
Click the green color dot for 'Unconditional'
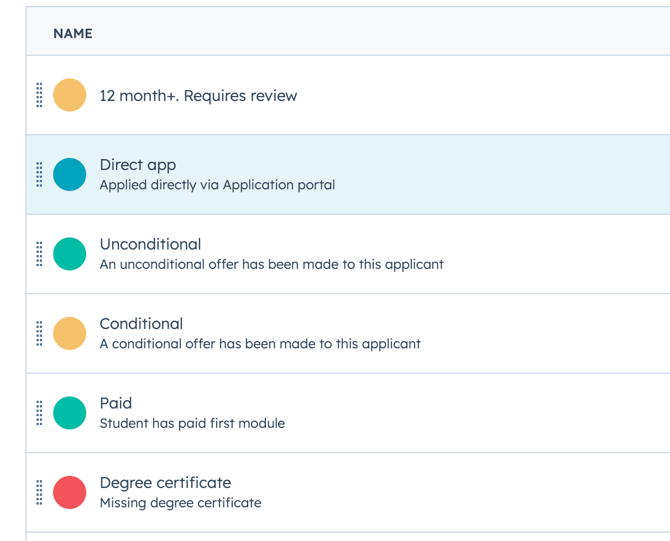(x=70, y=254)
